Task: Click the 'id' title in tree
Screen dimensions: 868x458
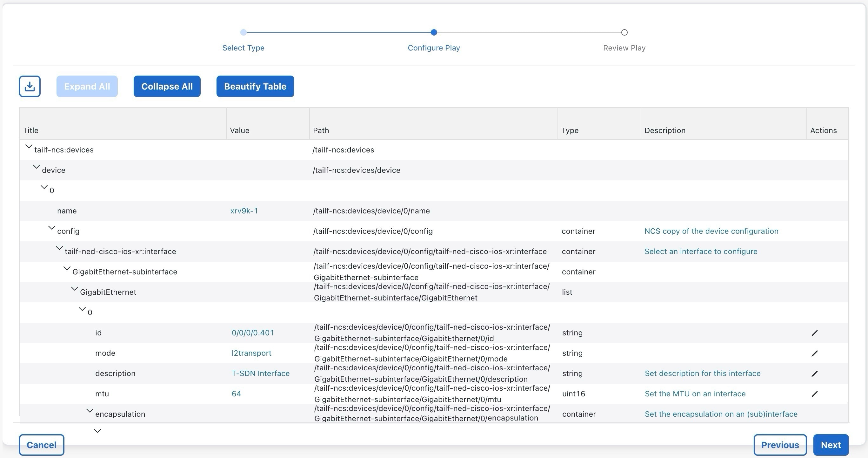Action: pyautogui.click(x=98, y=333)
